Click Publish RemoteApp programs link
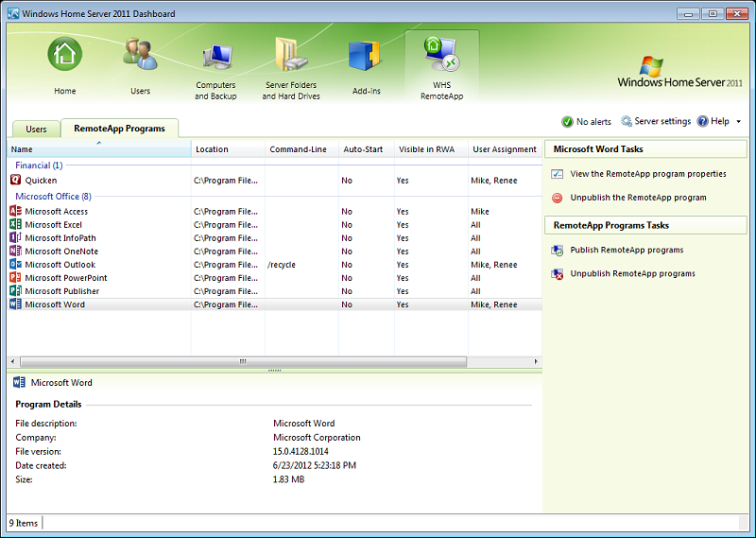This screenshot has height=538, width=756. pyautogui.click(x=627, y=250)
